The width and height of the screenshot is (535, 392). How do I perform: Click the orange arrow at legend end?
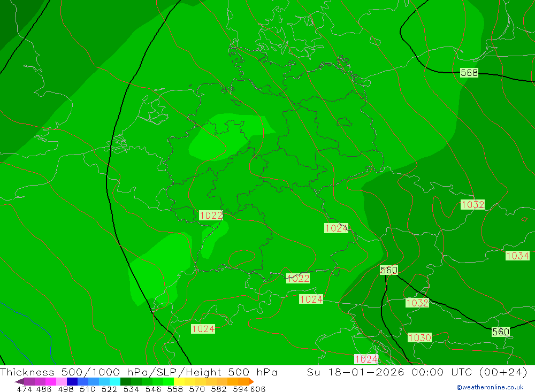click(251, 381)
